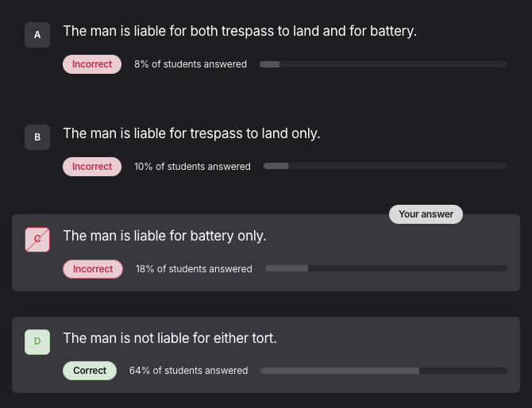Screen dimensions: 532x408
Task: Click the 10% response progress bar
Action: tap(385, 167)
